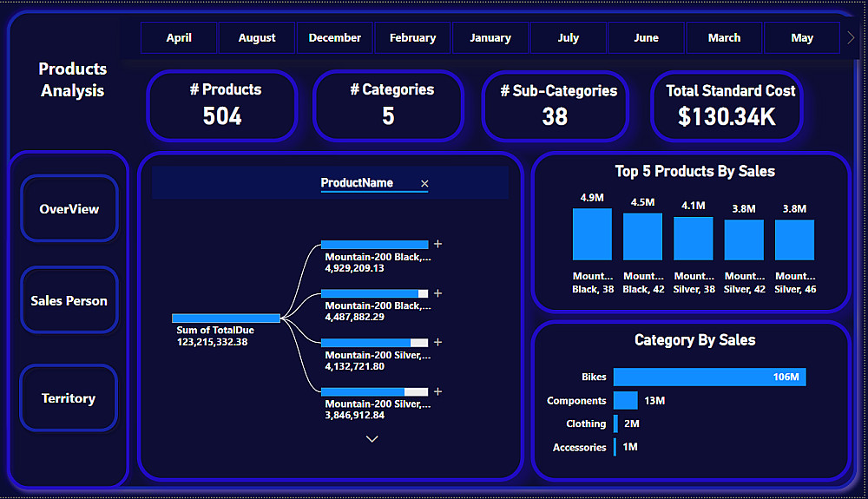This screenshot has height=499, width=868.
Task: Show more months with the right arrow
Action: (x=851, y=37)
